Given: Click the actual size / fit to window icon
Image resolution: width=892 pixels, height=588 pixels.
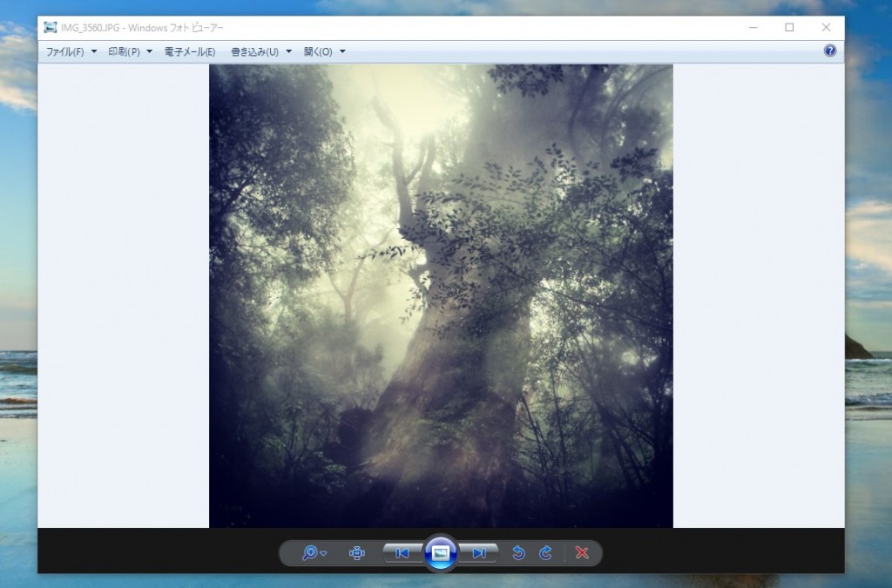Looking at the screenshot, I should pyautogui.click(x=356, y=553).
